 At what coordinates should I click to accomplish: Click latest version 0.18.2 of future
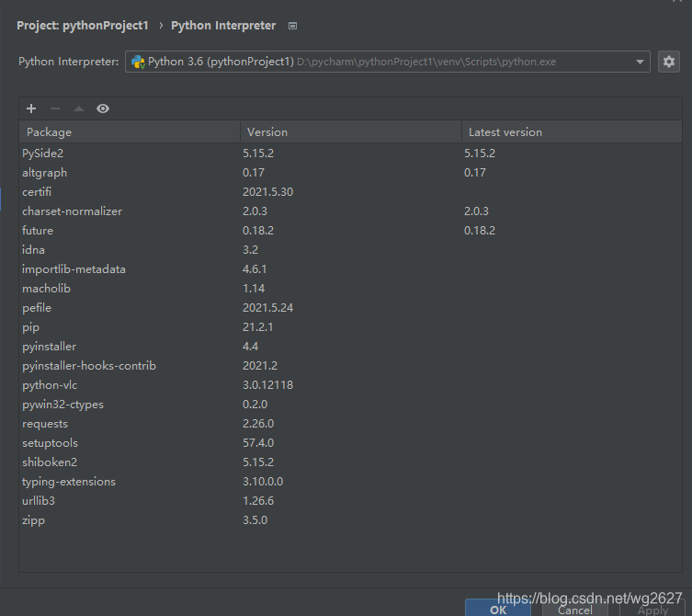(x=480, y=231)
